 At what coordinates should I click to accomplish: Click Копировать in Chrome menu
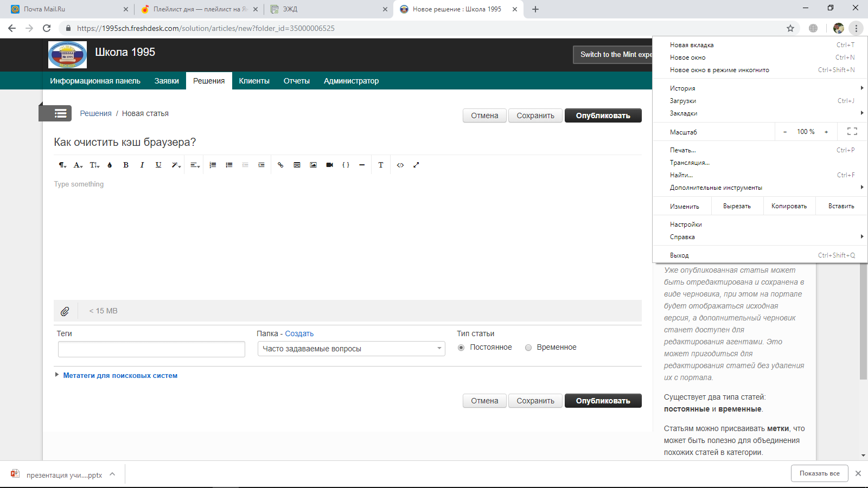coord(789,206)
